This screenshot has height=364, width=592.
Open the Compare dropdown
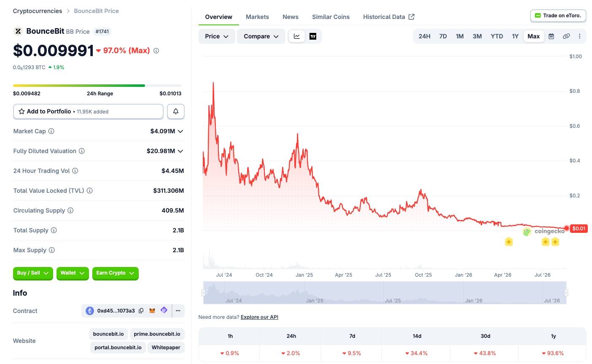coord(261,36)
